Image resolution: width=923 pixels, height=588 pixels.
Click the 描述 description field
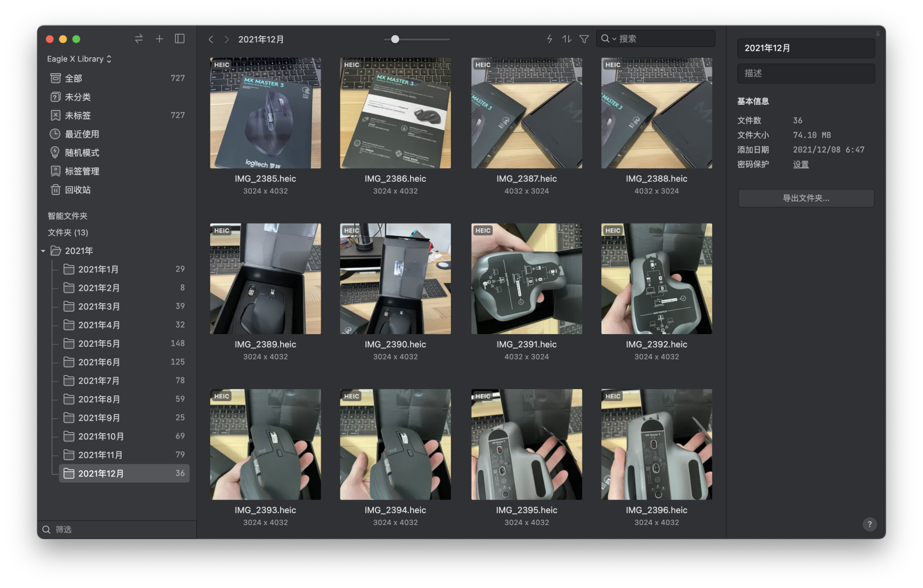pyautogui.click(x=806, y=73)
